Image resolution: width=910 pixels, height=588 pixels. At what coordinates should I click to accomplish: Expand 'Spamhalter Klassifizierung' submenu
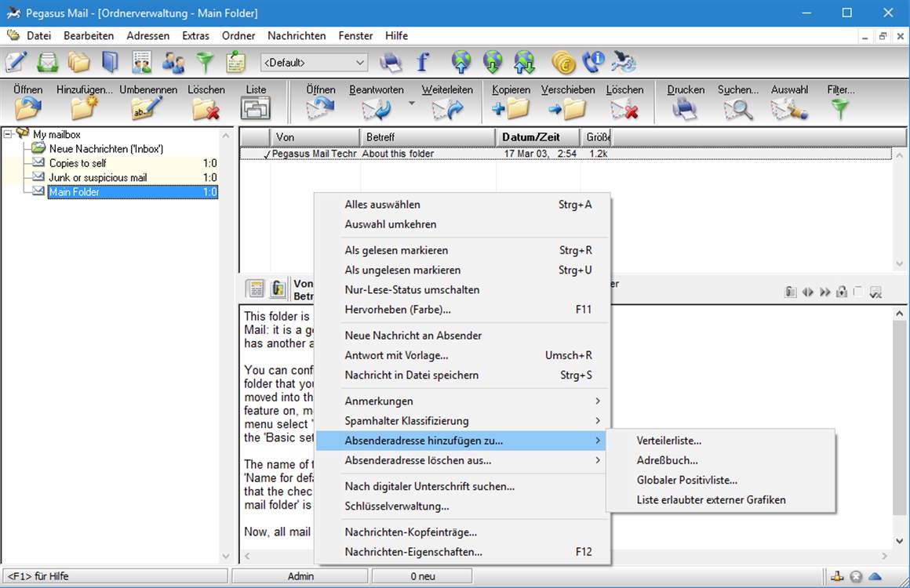point(463,420)
